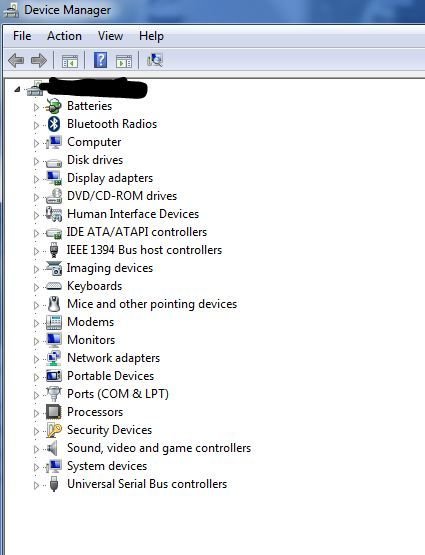Screen dimensions: 425x555
Task: Expand Universal Serial Bus controllers arrow
Action: (36, 485)
